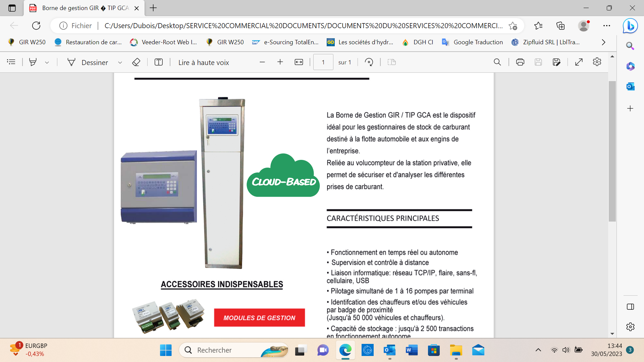644x362 pixels.
Task: Enter full screen view
Action: point(579,62)
